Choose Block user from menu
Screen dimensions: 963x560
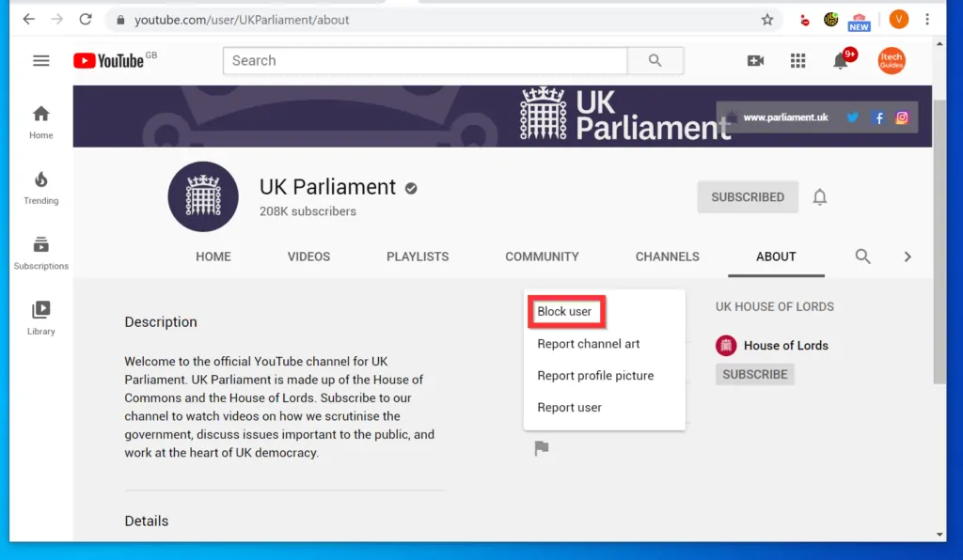click(566, 312)
